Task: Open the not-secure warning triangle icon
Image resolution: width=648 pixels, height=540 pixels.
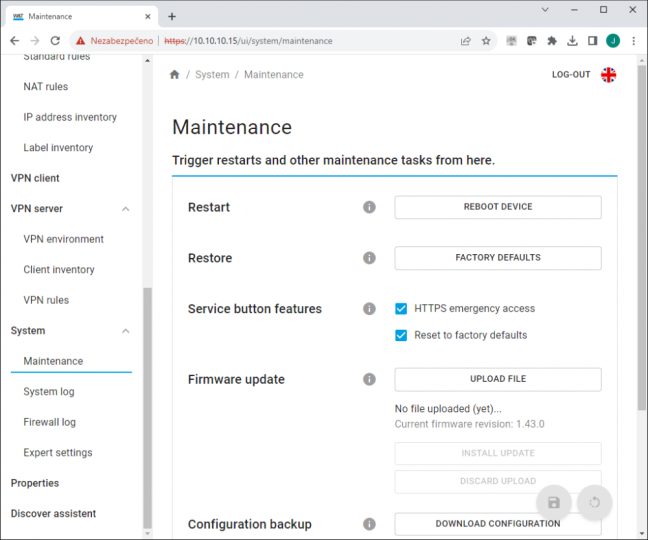Action: click(81, 40)
